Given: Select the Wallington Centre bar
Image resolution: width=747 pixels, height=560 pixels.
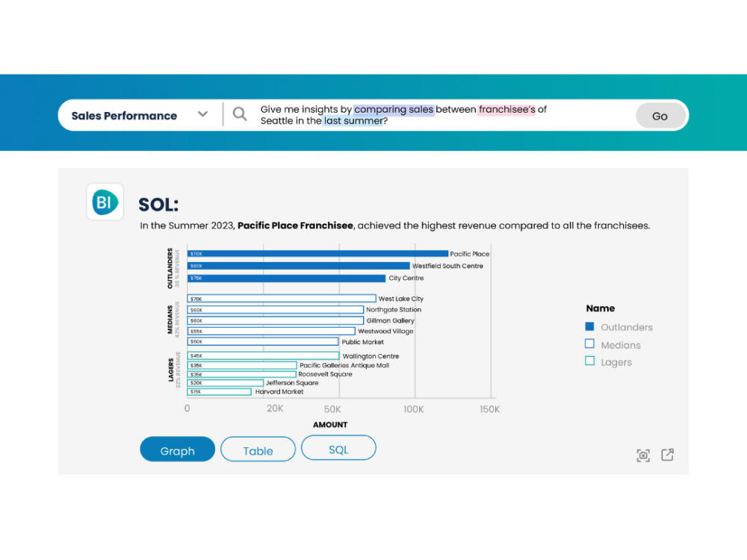Looking at the screenshot, I should pos(263,355).
